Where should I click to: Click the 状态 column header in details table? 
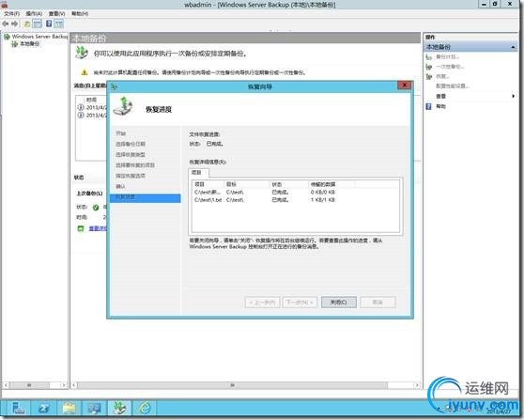pos(288,184)
